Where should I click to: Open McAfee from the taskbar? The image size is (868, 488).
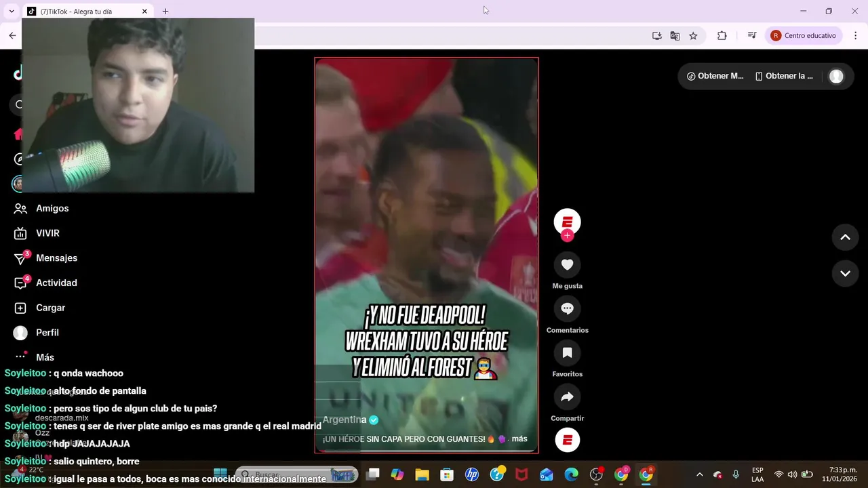pos(521,474)
